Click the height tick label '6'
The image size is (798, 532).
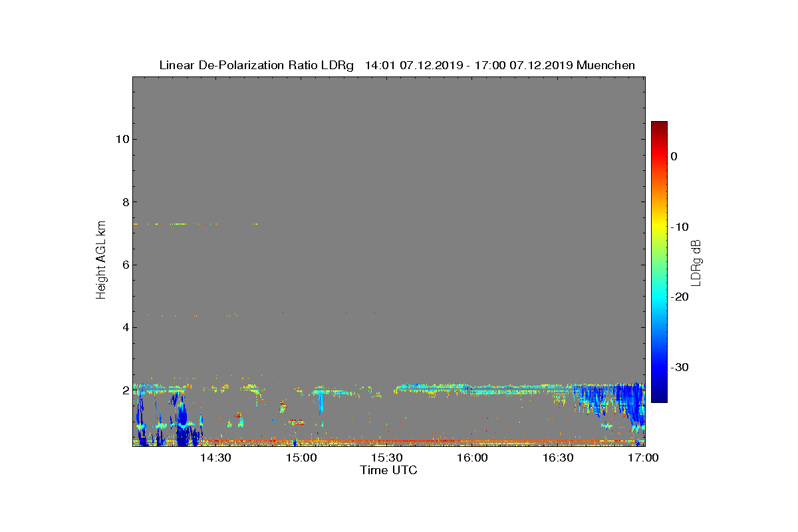tap(125, 265)
